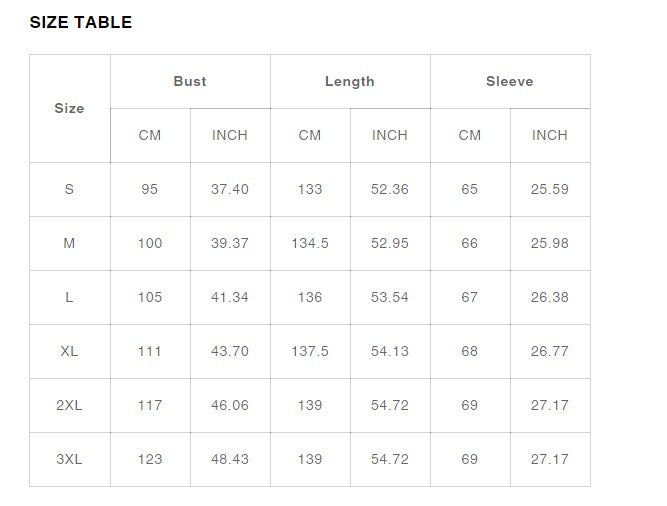667x506 pixels.
Task: Click the INCH subheader under Sleeve
Action: tap(550, 135)
